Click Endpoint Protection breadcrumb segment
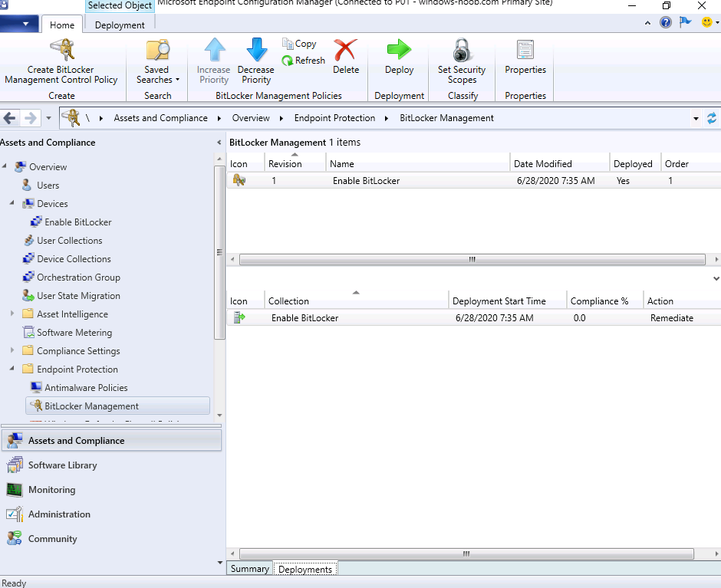 pos(334,118)
